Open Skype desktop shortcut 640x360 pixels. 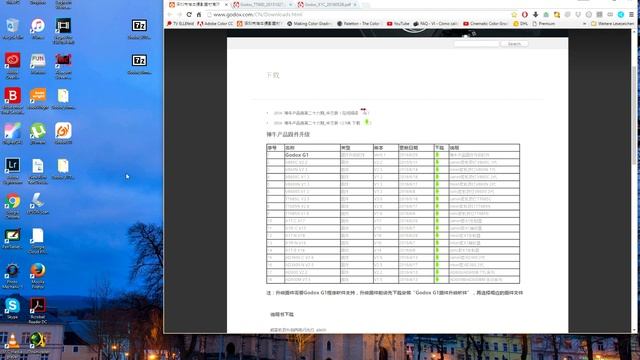coord(13,307)
